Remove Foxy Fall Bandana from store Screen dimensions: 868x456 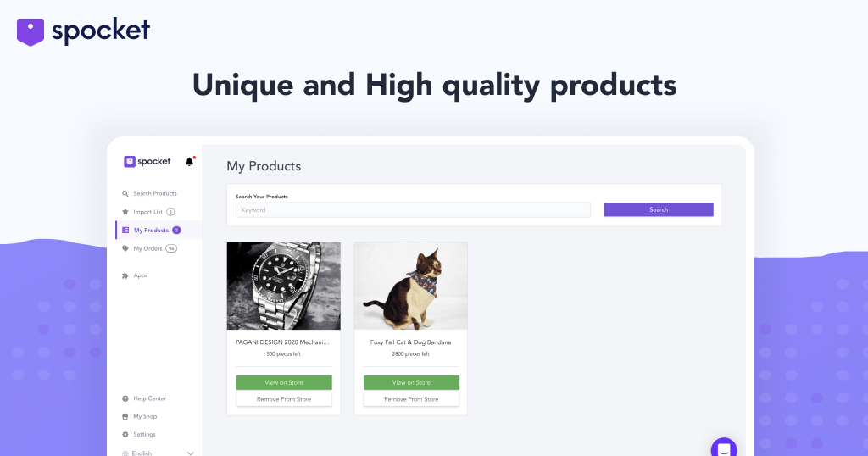click(411, 399)
